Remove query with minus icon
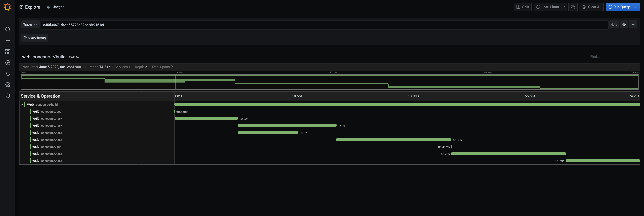The height and width of the screenshot is (216, 644). click(x=633, y=25)
